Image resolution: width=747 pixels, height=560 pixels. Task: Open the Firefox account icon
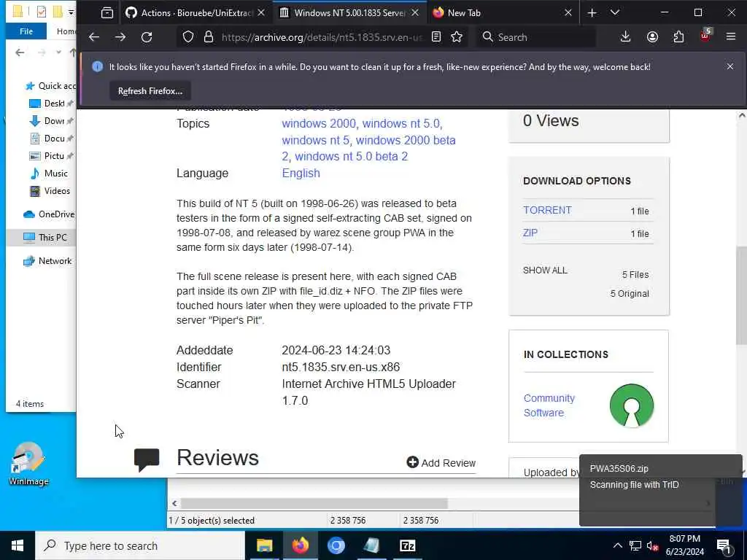(x=652, y=36)
